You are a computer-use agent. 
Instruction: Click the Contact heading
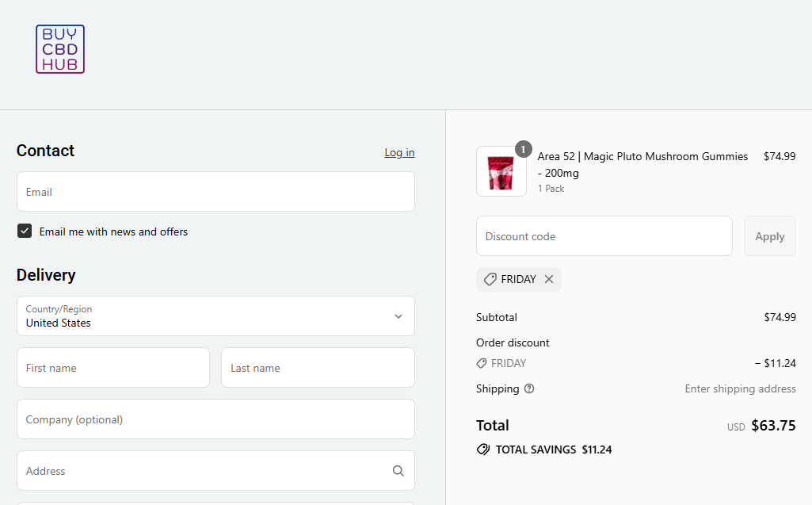tap(46, 151)
